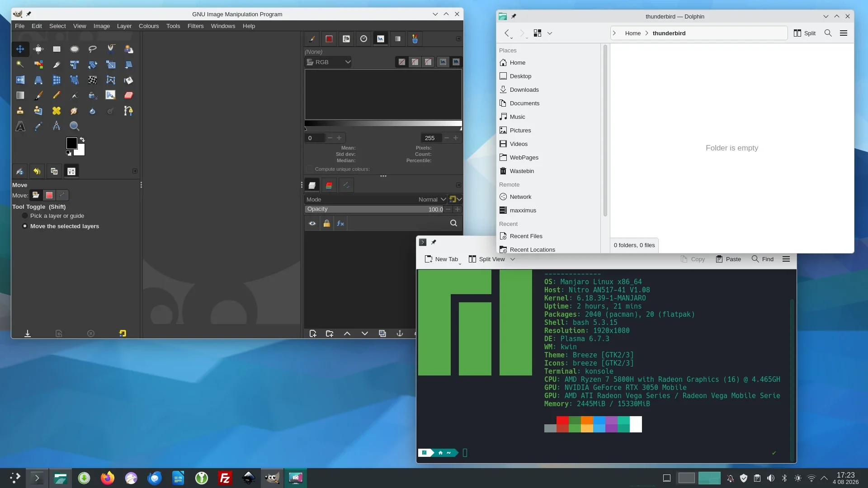Select the Flip tool

pos(20,80)
